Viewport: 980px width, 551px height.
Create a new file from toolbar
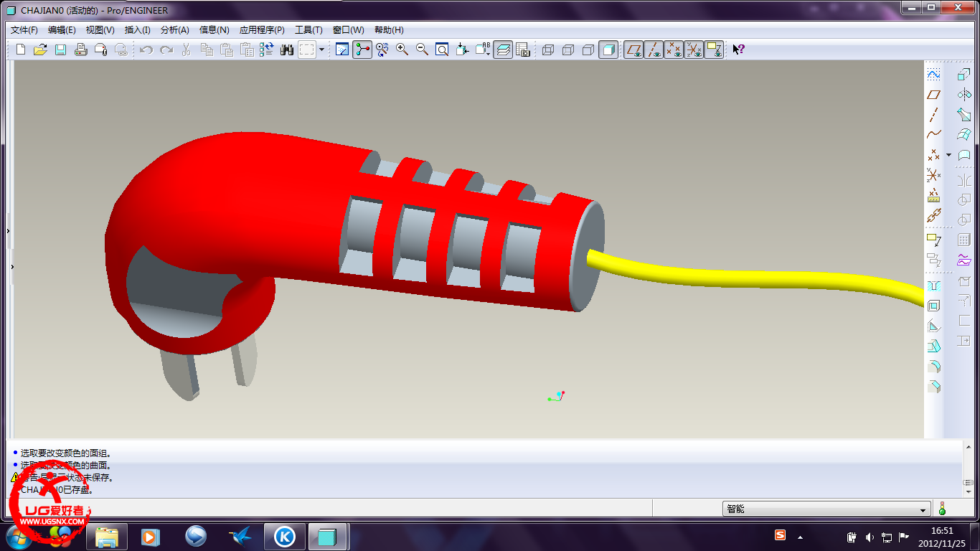(x=21, y=50)
